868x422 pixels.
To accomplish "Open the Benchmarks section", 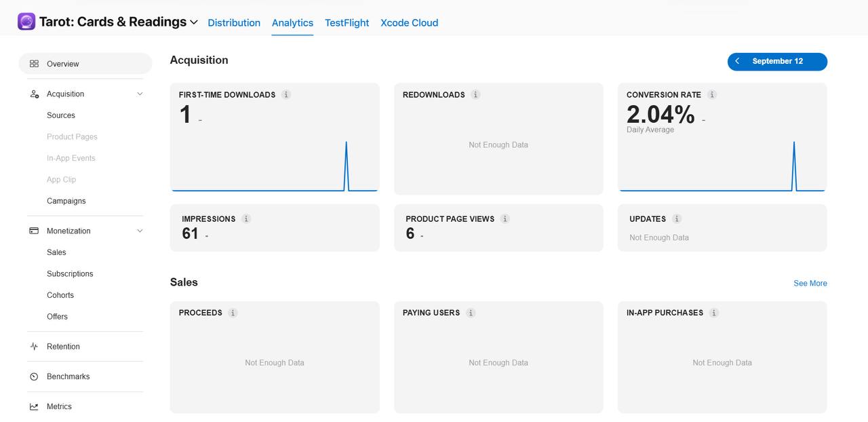I will 68,377.
